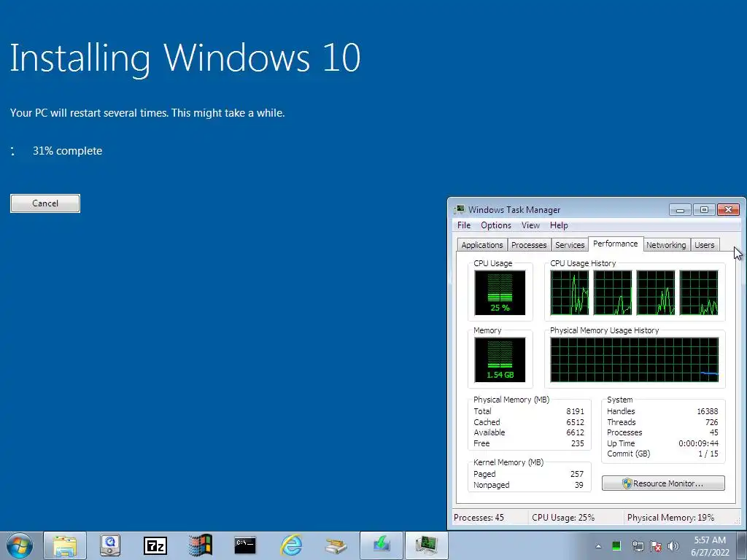Open the clock showing 5:57 AM

click(710, 546)
